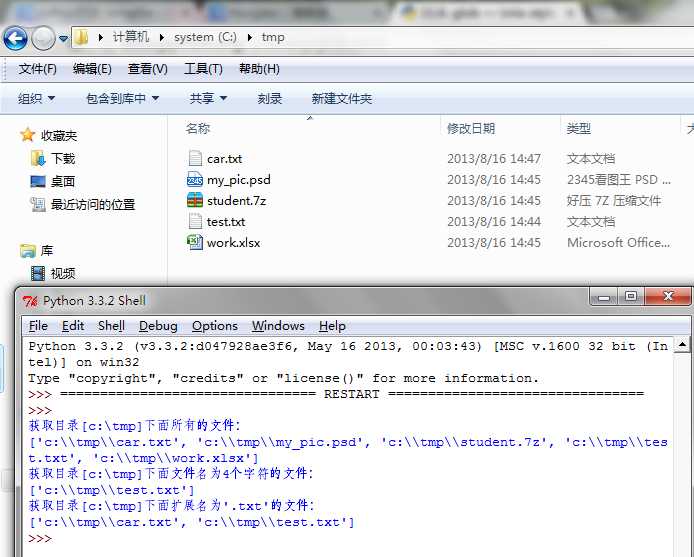The width and height of the screenshot is (694, 557).
Task: Select system (C:) in the address path
Action: coord(205,37)
